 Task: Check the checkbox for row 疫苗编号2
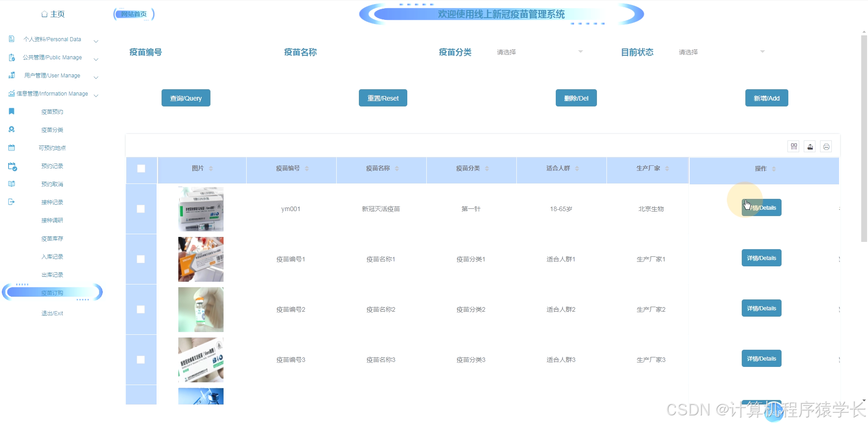point(141,309)
